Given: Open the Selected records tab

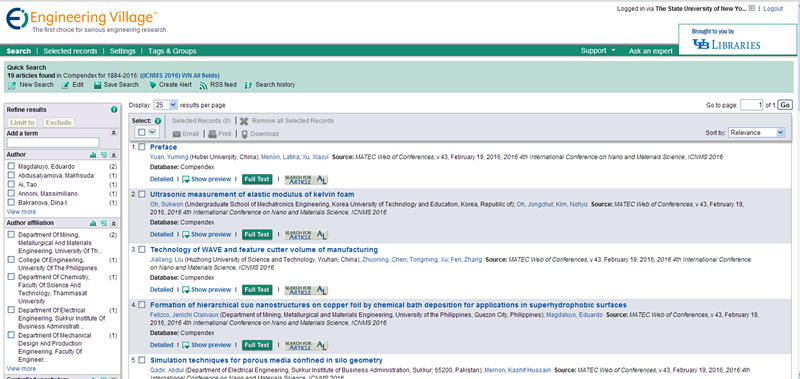Looking at the screenshot, I should (x=70, y=51).
